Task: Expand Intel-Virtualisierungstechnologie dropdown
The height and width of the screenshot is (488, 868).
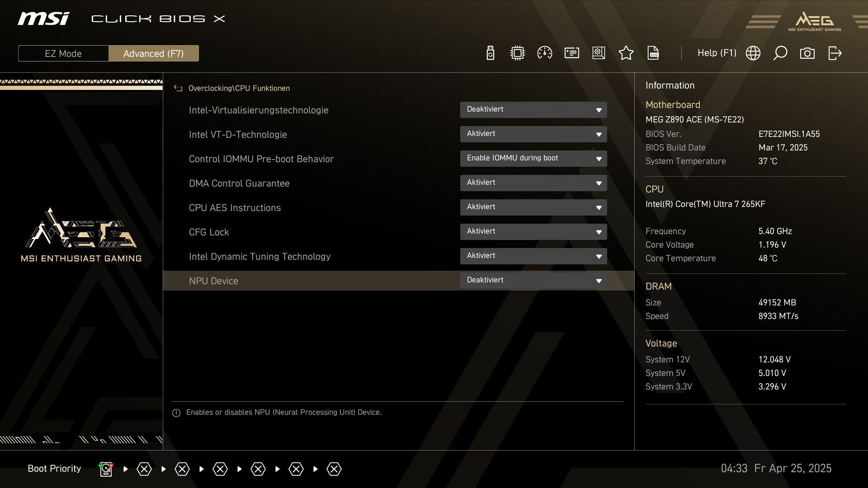Action: [x=533, y=110]
